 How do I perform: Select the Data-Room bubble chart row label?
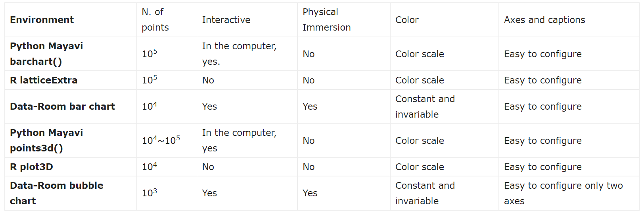[x=56, y=193]
